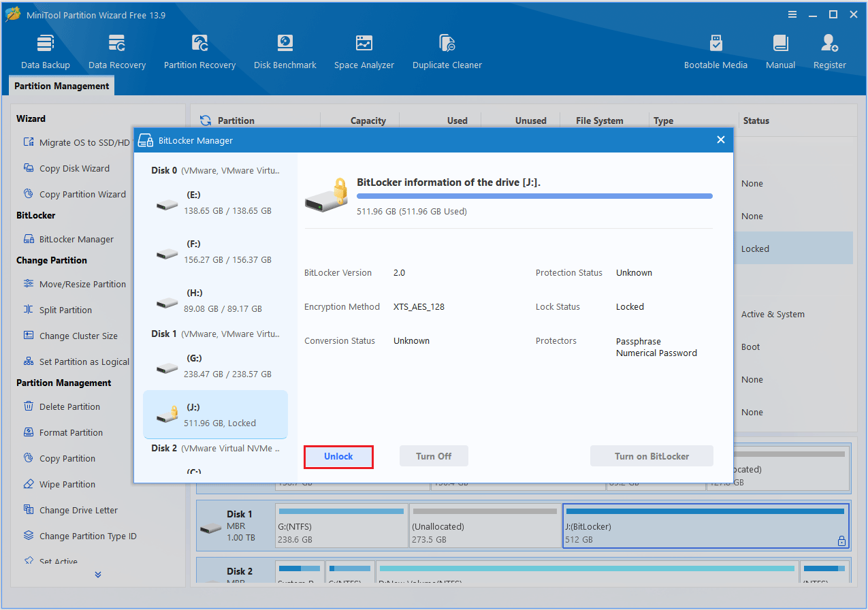Select Split Partition in the sidebar
The height and width of the screenshot is (610, 868).
57,310
